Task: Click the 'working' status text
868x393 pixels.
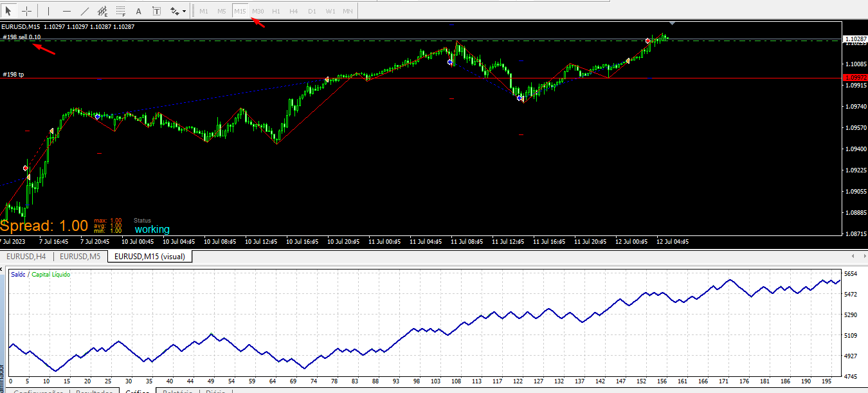Action: tap(152, 230)
